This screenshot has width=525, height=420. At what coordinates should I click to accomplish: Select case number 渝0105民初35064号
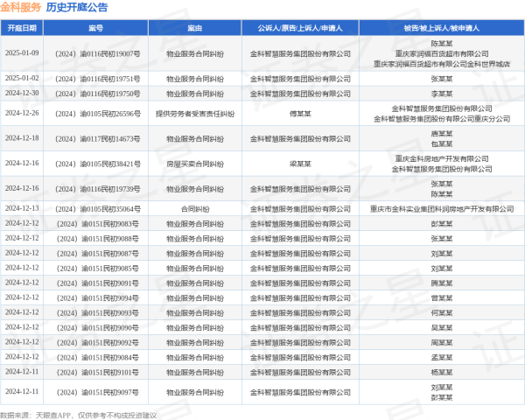point(98,209)
